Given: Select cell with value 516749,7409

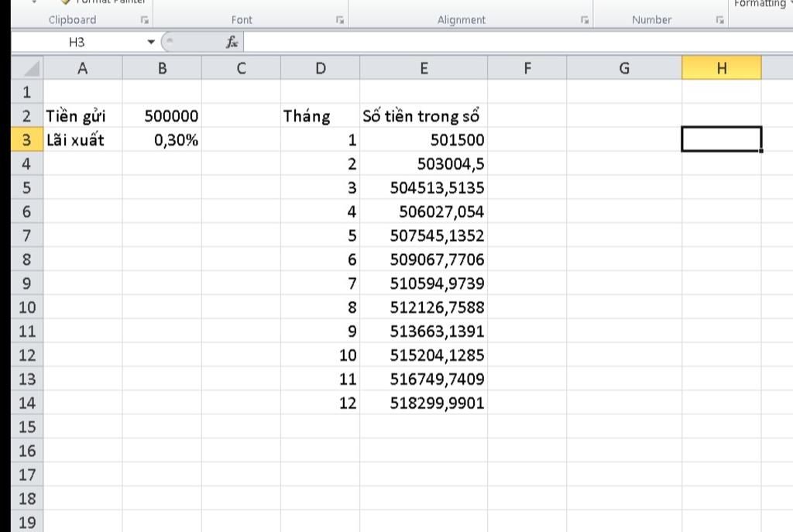Looking at the screenshot, I should (x=424, y=379).
